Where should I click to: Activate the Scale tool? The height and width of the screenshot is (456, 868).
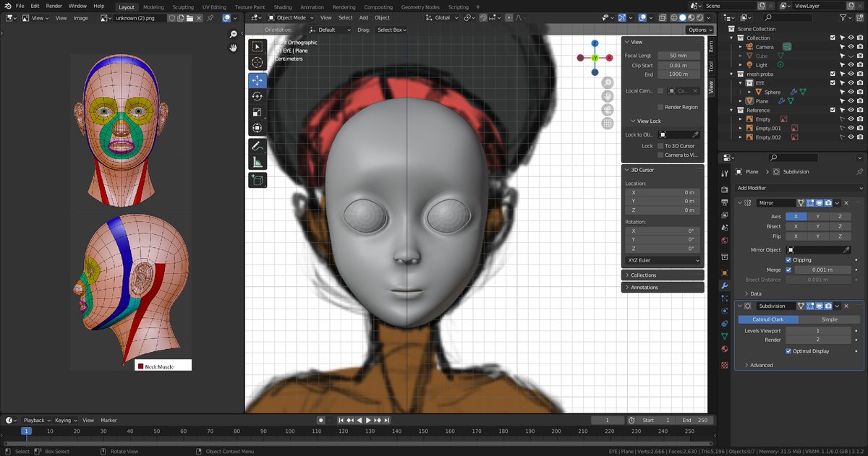point(258,112)
